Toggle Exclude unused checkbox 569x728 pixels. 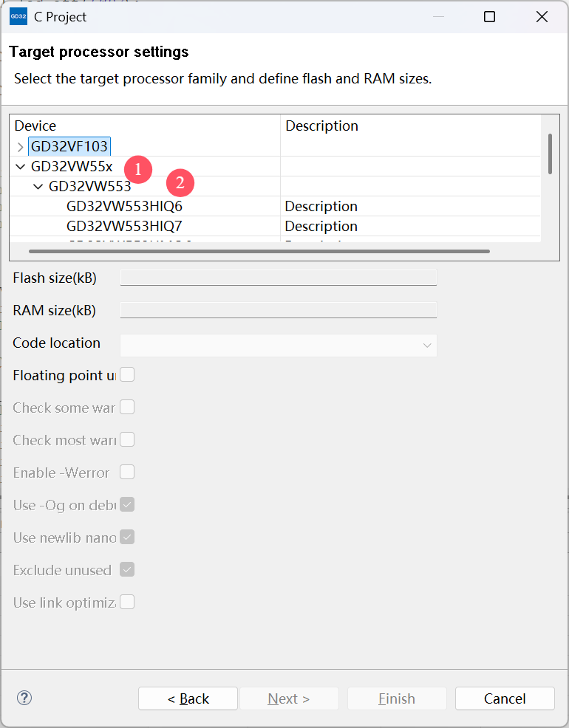point(127,569)
